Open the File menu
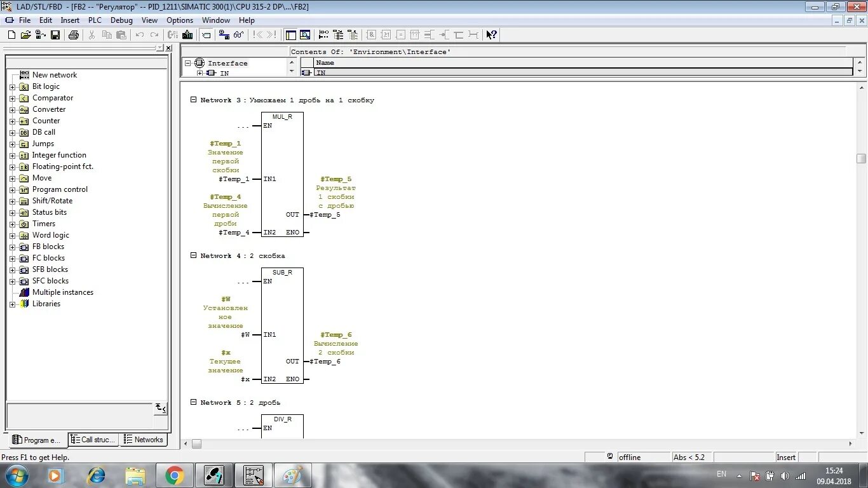 25,20
